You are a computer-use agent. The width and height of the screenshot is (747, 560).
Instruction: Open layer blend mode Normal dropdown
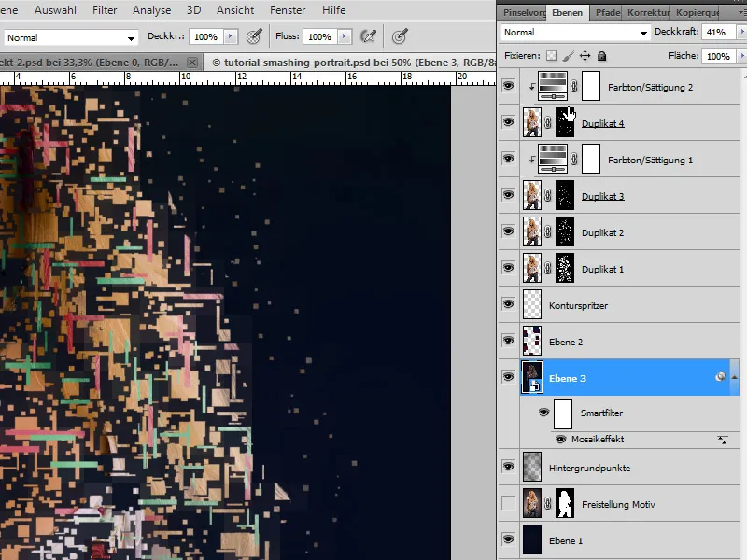[575, 32]
